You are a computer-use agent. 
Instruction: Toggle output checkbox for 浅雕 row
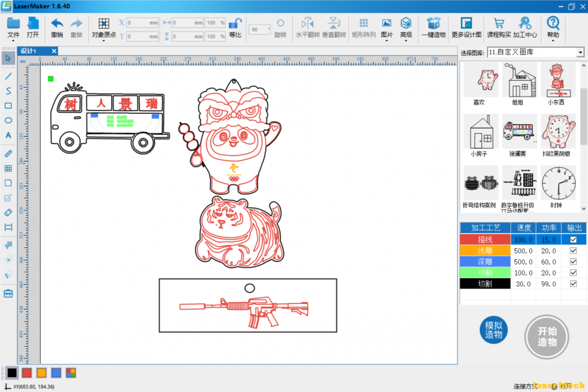click(x=573, y=251)
